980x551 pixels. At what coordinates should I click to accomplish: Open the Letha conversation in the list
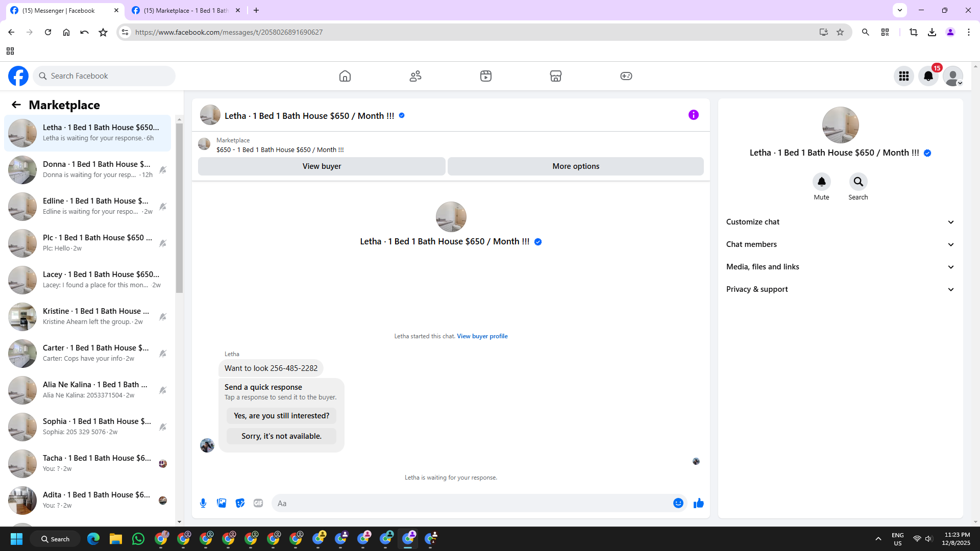[88, 133]
